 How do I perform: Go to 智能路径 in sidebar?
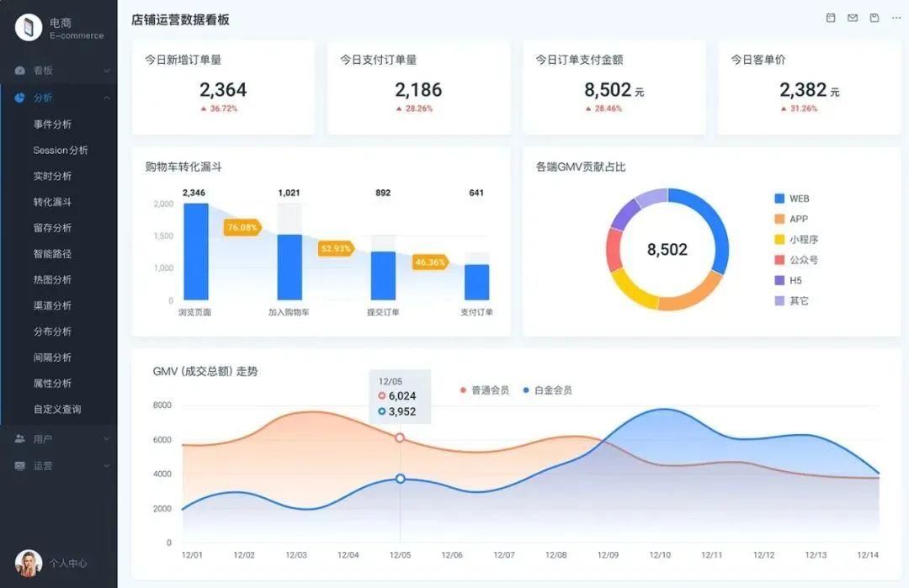52,254
